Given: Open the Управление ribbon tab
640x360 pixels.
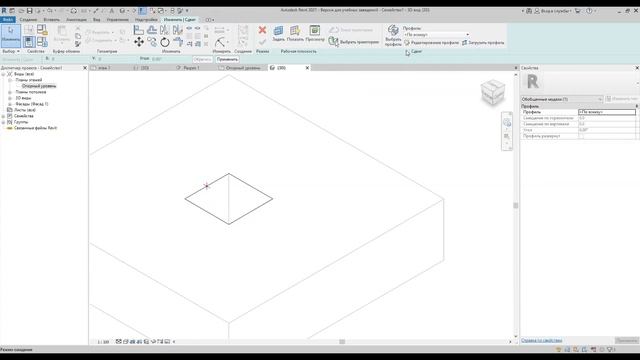Looking at the screenshot, I should (118, 20).
